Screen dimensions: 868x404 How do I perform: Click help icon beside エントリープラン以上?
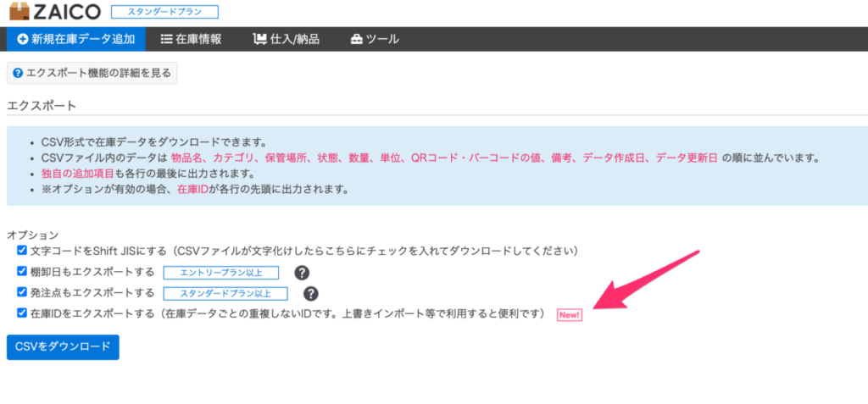301,272
